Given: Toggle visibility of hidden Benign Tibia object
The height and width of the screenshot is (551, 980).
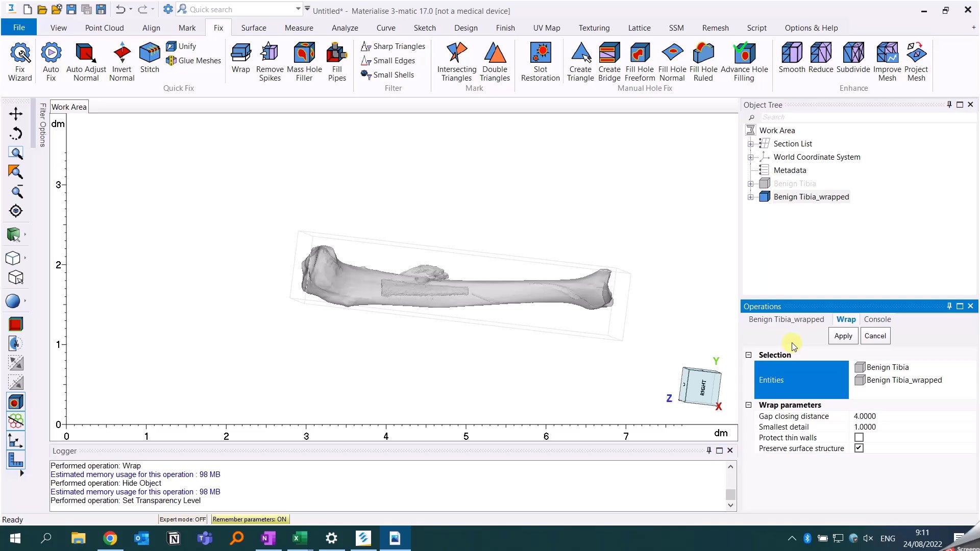Looking at the screenshot, I should coord(764,184).
